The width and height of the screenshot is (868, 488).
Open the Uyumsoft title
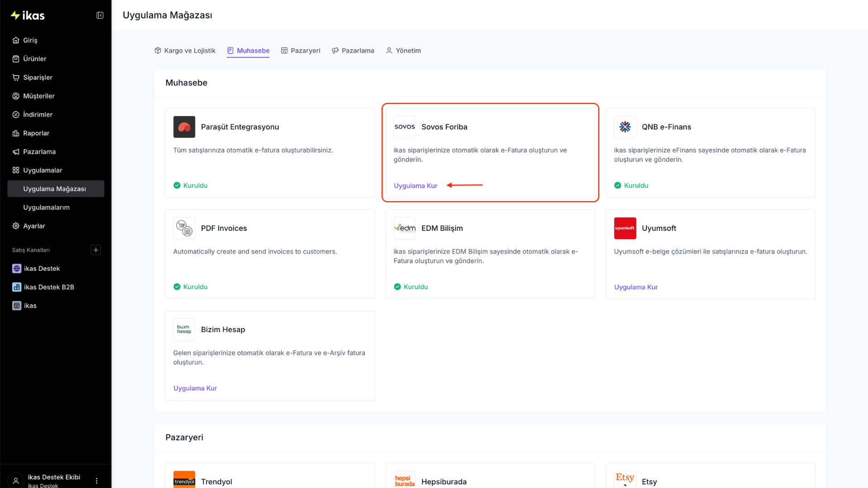pyautogui.click(x=659, y=228)
